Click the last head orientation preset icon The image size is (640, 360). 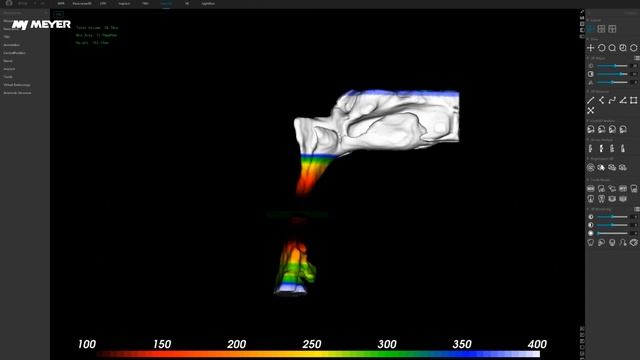point(623,129)
